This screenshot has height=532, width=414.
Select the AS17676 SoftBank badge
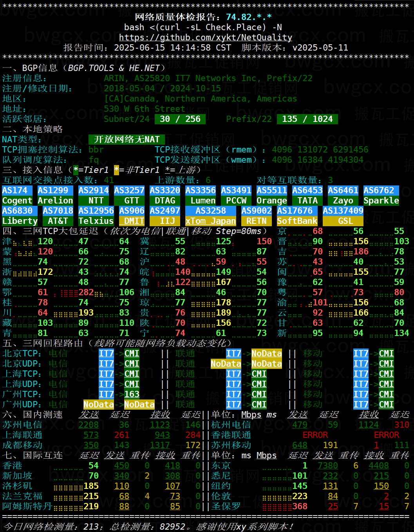[297, 216]
